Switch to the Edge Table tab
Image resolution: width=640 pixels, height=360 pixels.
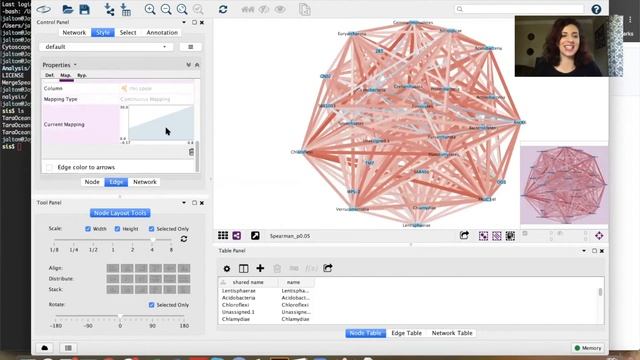[407, 333]
